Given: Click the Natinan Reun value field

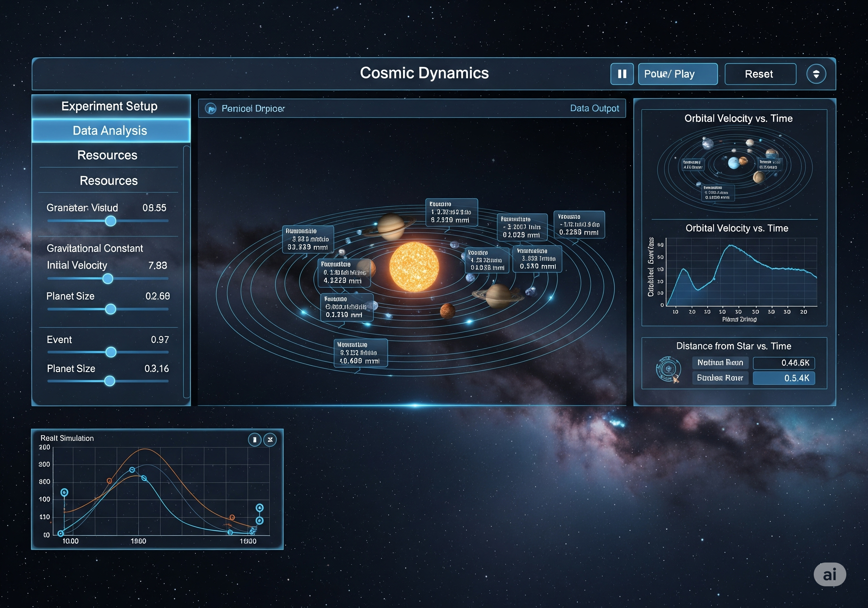Looking at the screenshot, I should pyautogui.click(x=783, y=363).
